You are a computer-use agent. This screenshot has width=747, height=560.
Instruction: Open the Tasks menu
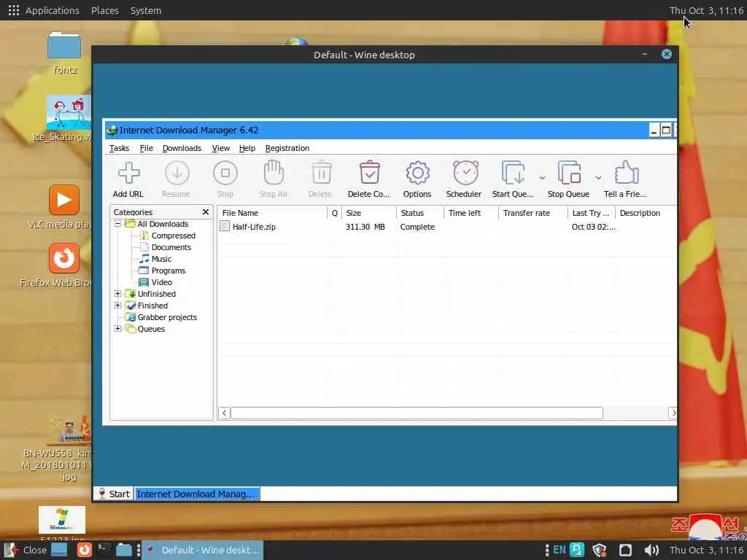tap(119, 148)
